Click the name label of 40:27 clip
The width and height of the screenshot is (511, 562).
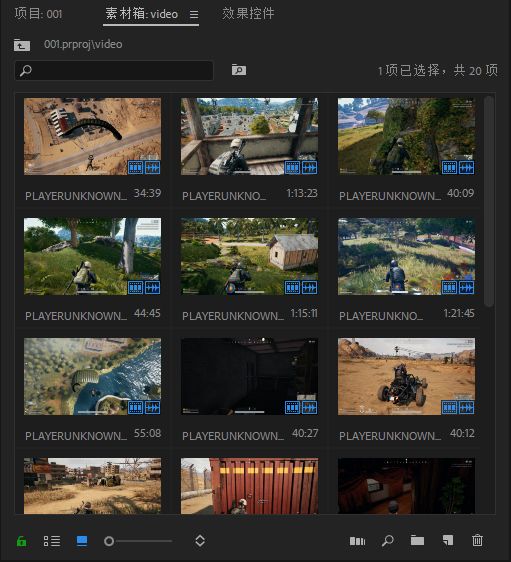tap(233, 436)
